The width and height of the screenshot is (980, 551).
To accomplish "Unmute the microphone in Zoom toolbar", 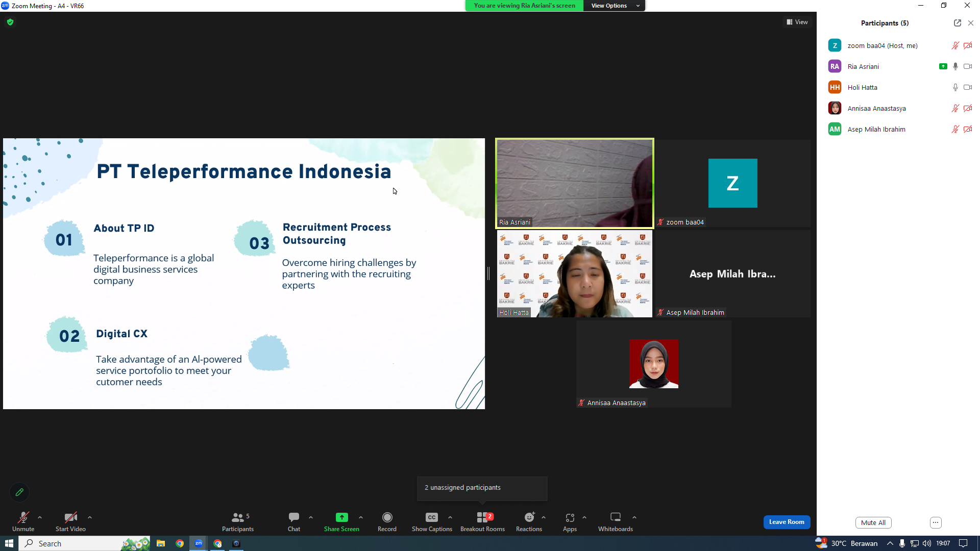I will 23,521.
